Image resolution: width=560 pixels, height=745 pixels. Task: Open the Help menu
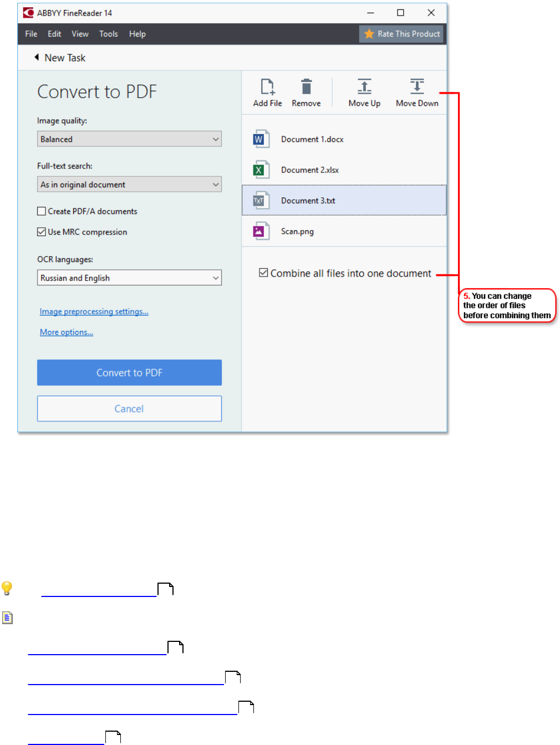pyautogui.click(x=138, y=34)
